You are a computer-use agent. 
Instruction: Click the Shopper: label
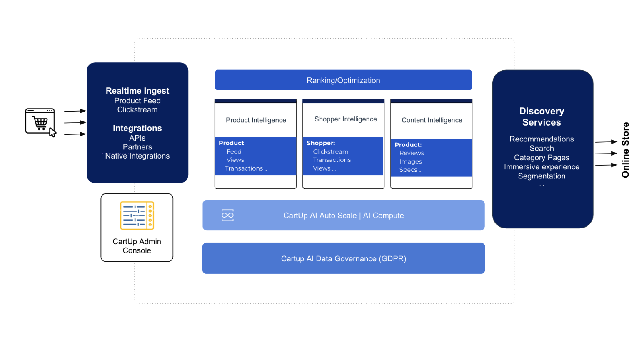[x=321, y=143]
